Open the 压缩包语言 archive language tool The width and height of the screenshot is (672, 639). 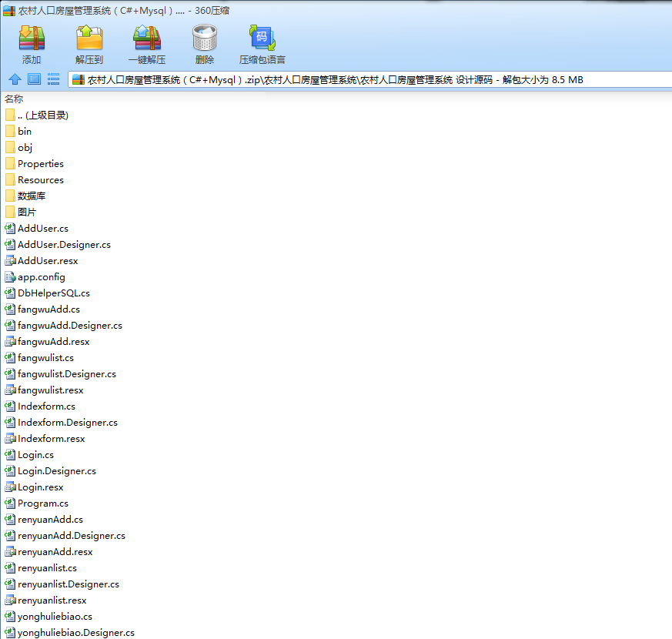coord(262,38)
